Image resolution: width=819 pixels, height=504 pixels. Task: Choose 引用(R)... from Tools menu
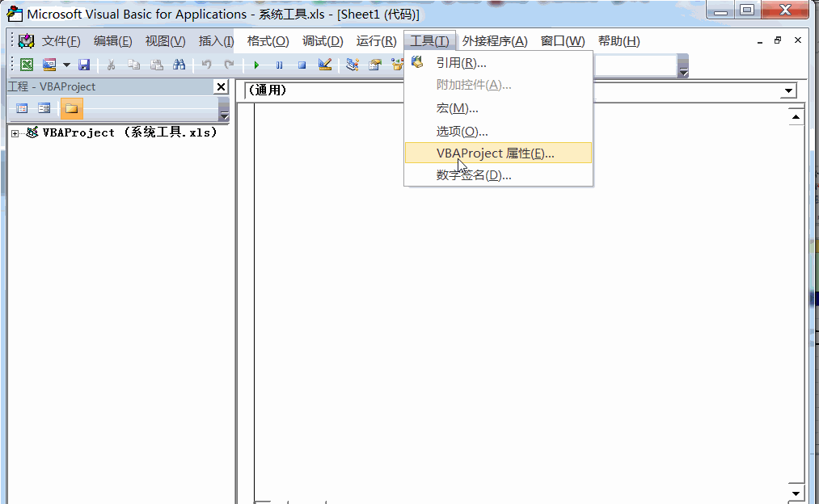coord(498,63)
